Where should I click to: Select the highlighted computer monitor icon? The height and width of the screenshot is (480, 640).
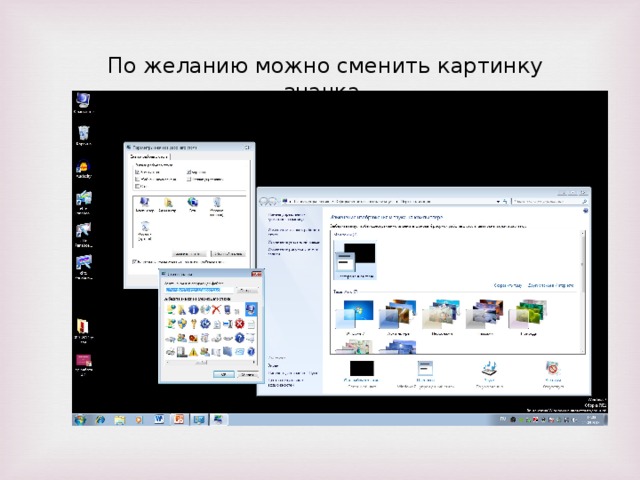(x=251, y=309)
